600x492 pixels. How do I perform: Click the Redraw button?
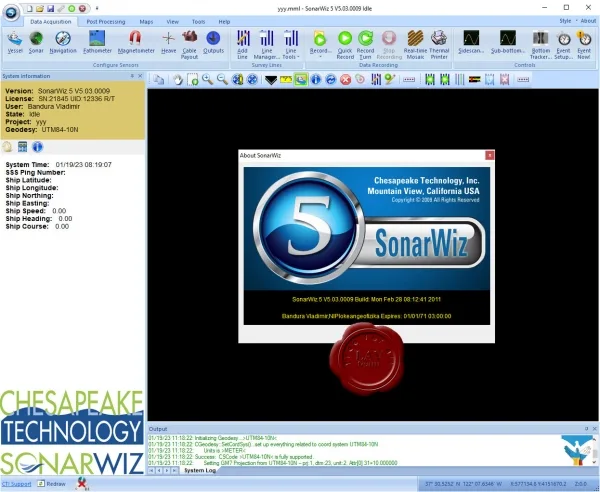click(52, 484)
